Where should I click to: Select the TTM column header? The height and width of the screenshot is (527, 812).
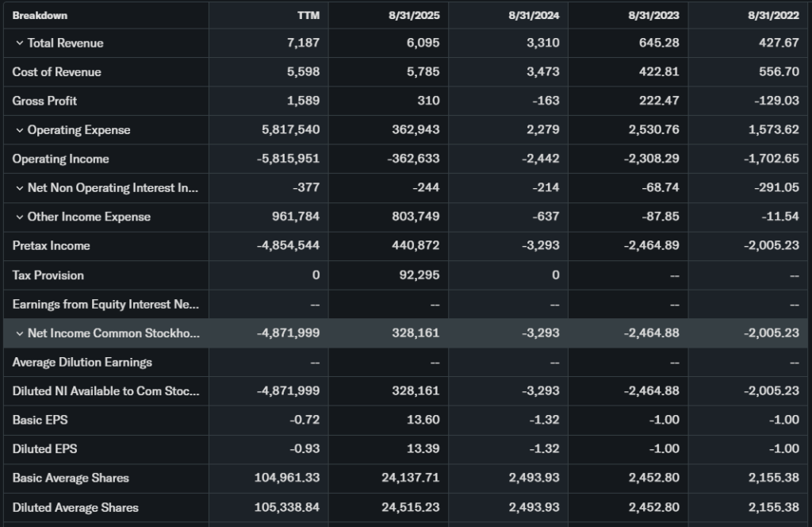tap(308, 15)
